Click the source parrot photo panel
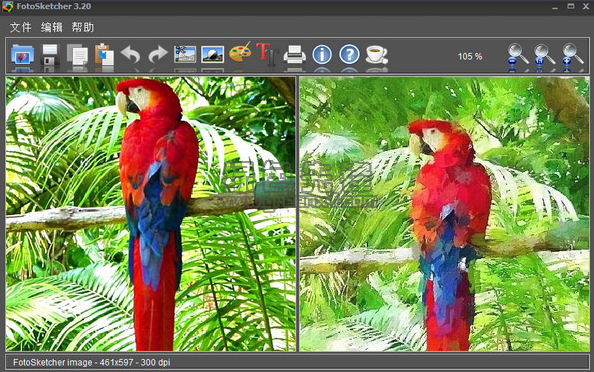The width and height of the screenshot is (594, 372). (151, 214)
